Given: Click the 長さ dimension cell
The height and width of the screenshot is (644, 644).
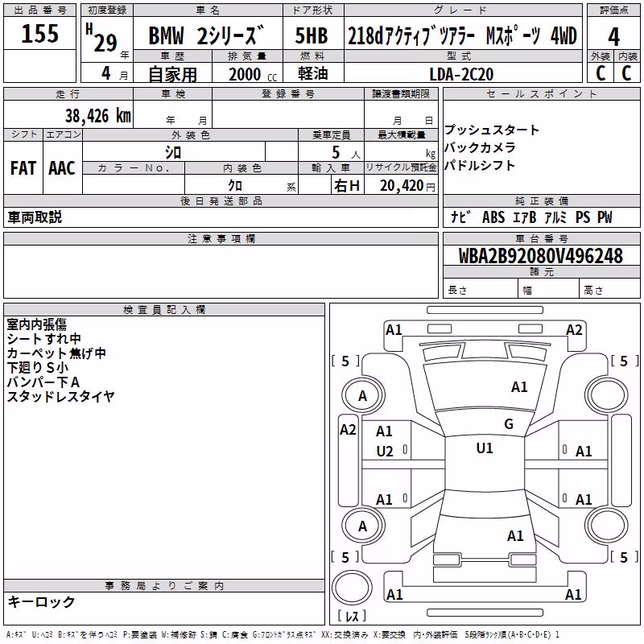Looking at the screenshot, I should (480, 290).
